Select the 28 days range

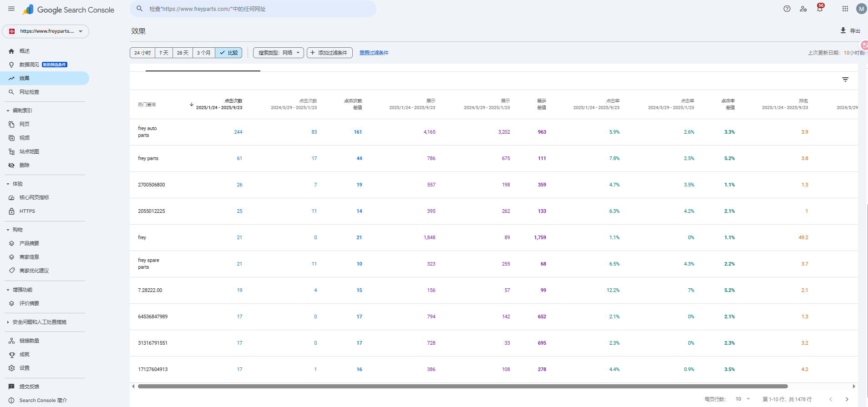pos(183,53)
